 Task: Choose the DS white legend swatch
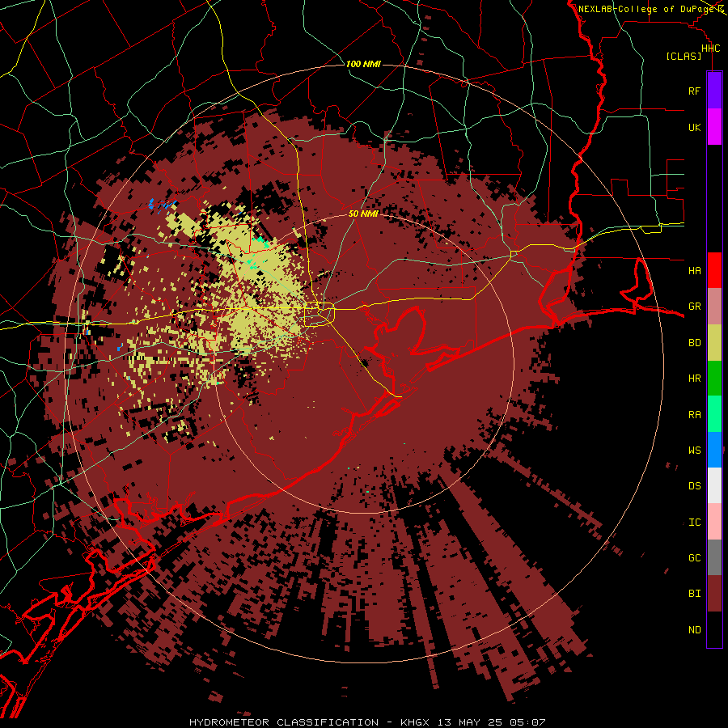tap(714, 485)
